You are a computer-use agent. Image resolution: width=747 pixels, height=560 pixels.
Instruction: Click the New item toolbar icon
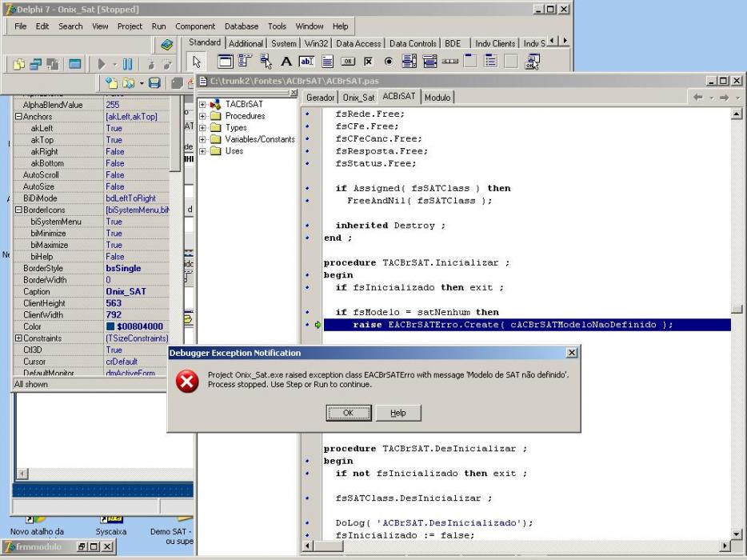(x=111, y=83)
